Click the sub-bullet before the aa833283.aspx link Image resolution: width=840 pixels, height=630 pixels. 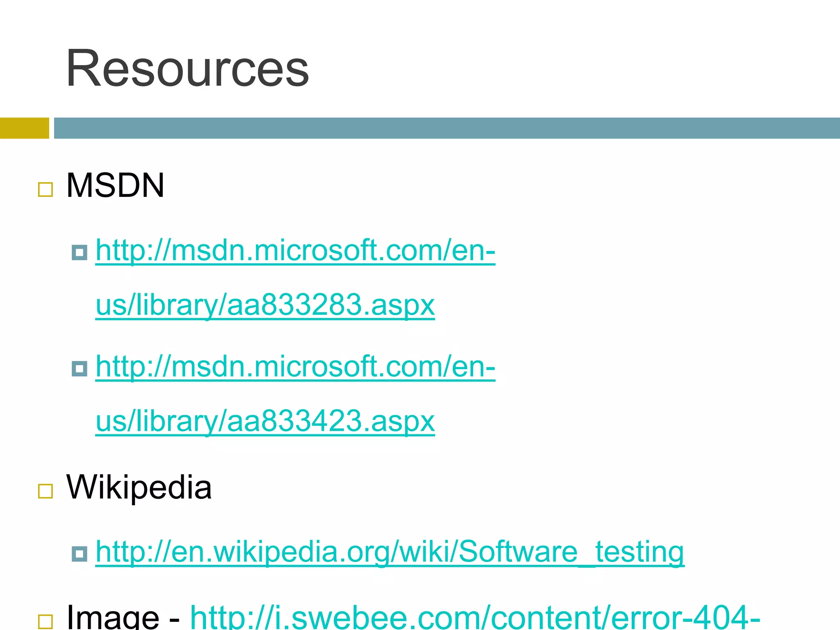pyautogui.click(x=79, y=252)
